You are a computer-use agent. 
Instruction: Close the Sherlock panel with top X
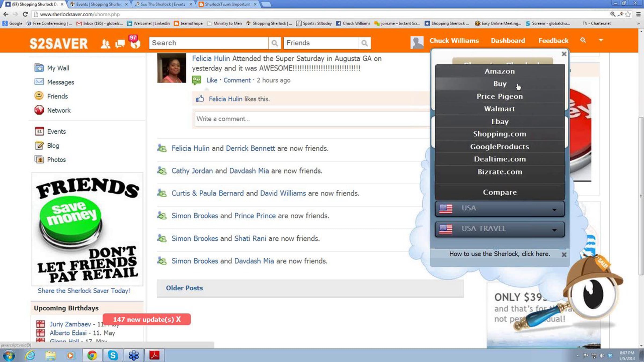click(564, 54)
